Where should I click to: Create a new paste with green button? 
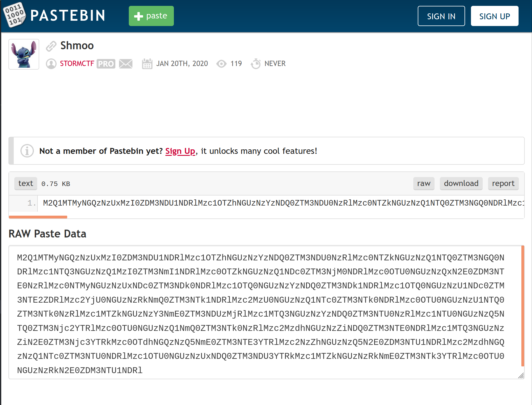[x=151, y=16]
